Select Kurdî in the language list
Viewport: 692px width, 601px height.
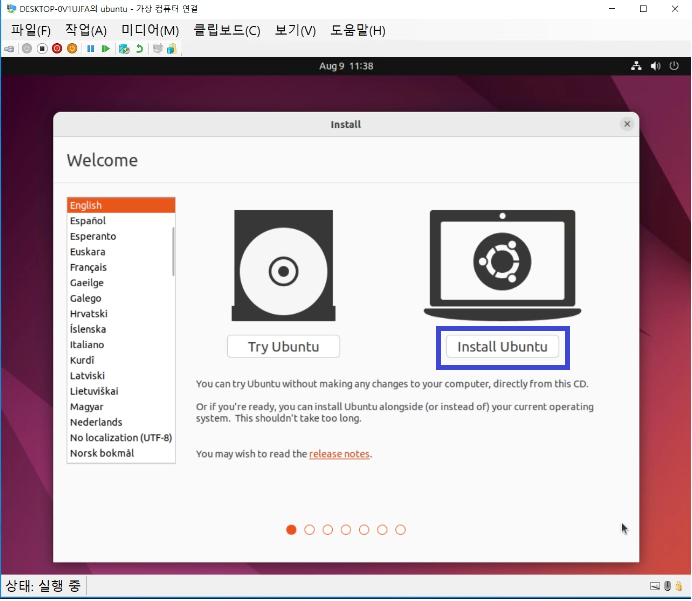click(x=121, y=360)
